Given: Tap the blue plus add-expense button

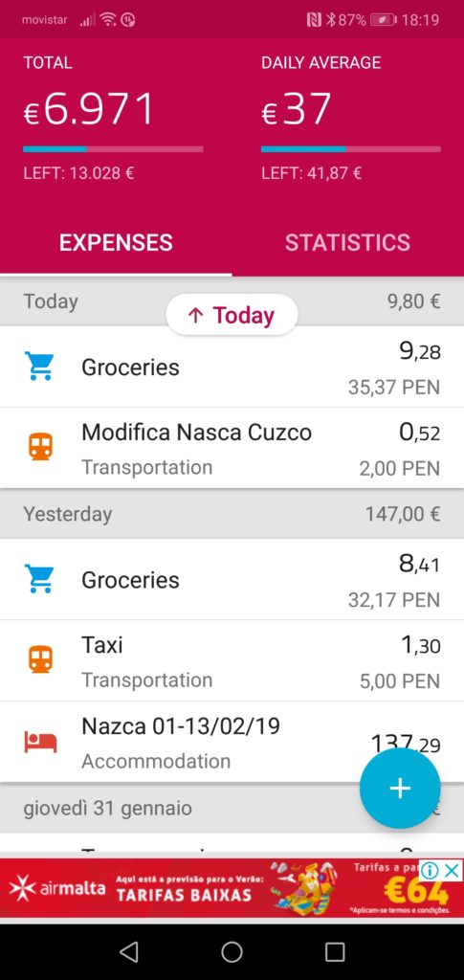Looking at the screenshot, I should pos(400,789).
